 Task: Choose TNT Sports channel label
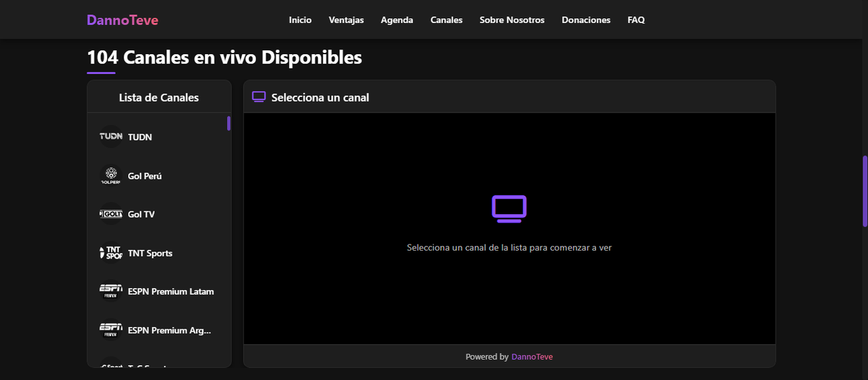(x=150, y=253)
